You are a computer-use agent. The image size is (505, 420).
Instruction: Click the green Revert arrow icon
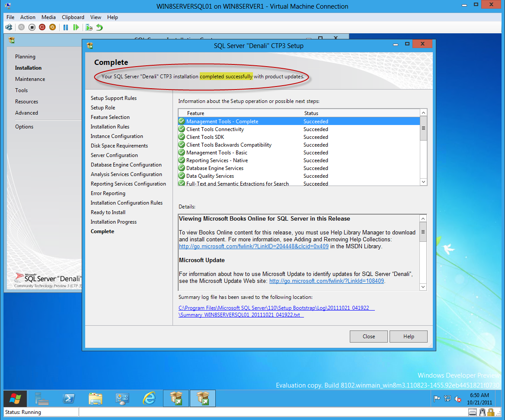[x=99, y=27]
